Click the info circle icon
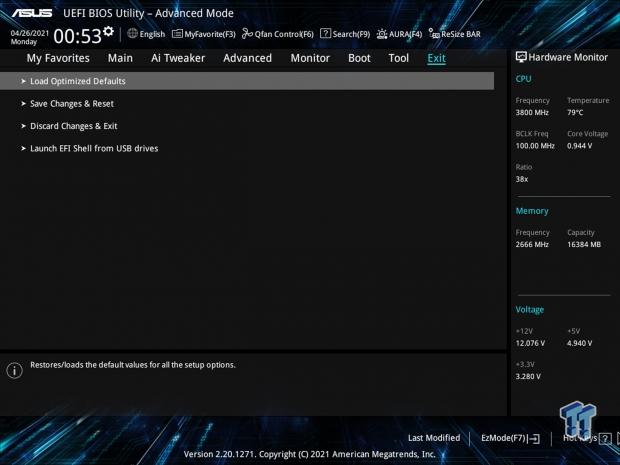The width and height of the screenshot is (620, 465). click(x=15, y=370)
